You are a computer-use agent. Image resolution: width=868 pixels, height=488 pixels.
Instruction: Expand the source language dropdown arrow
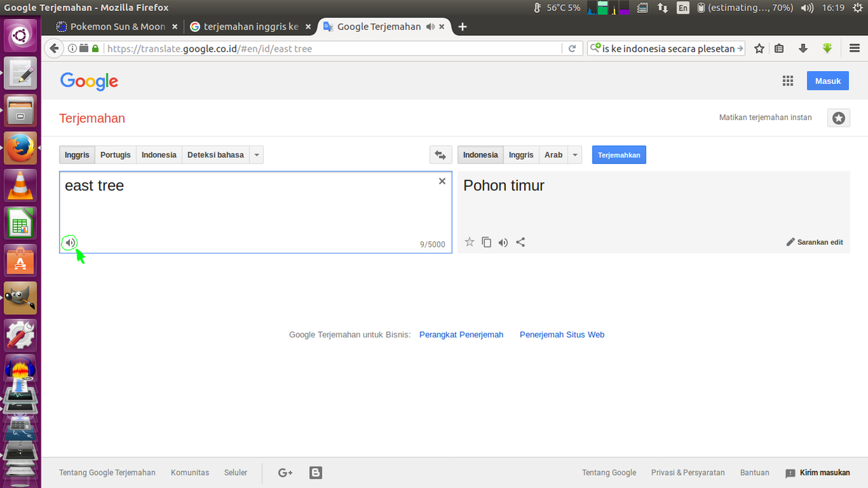(256, 155)
